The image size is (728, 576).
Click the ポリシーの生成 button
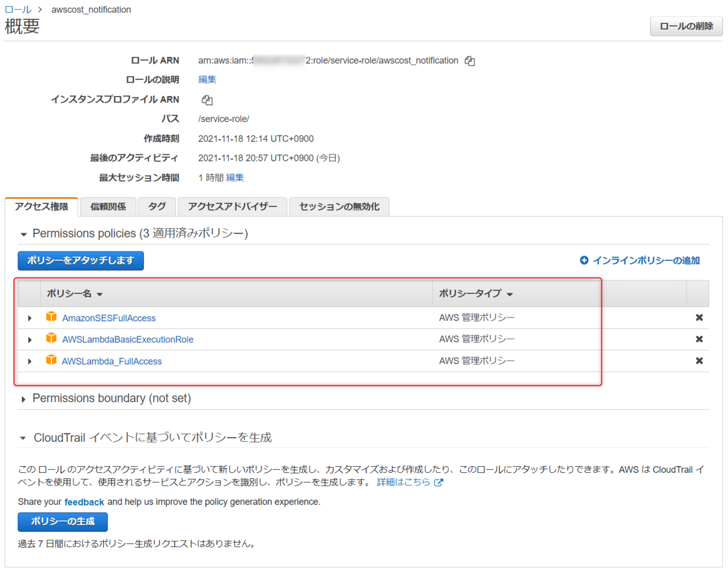(x=62, y=522)
